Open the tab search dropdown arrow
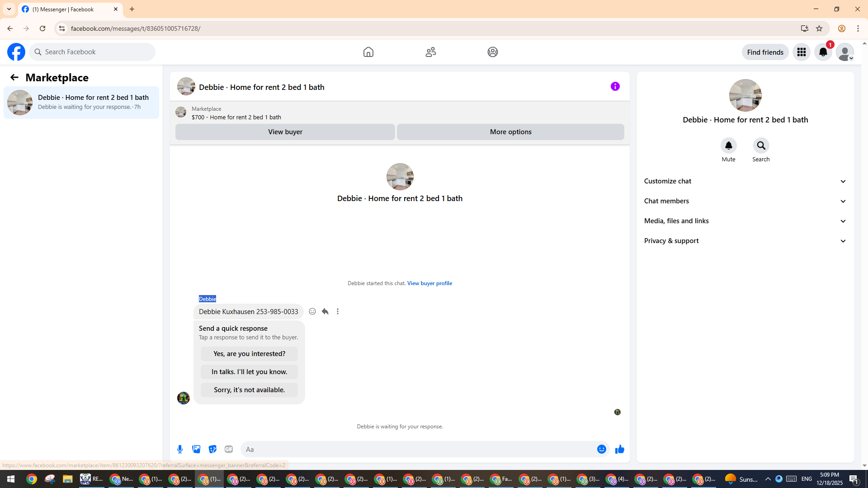This screenshot has height=488, width=868. [9, 9]
